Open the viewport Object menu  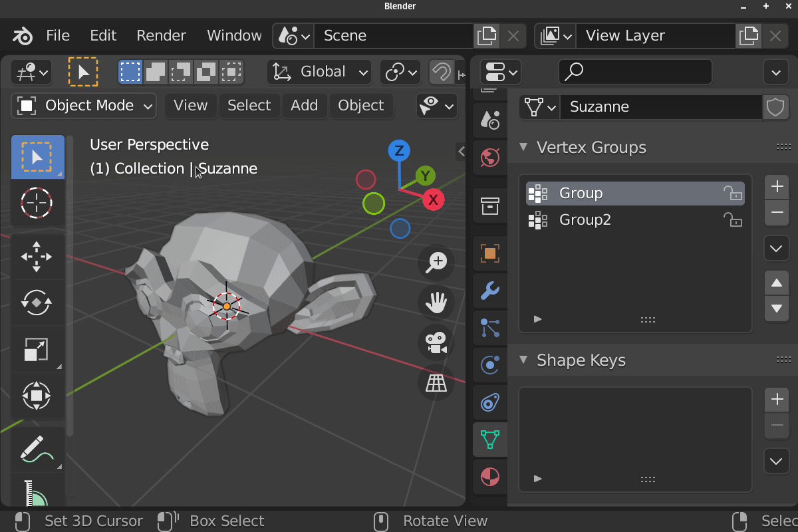(x=361, y=106)
